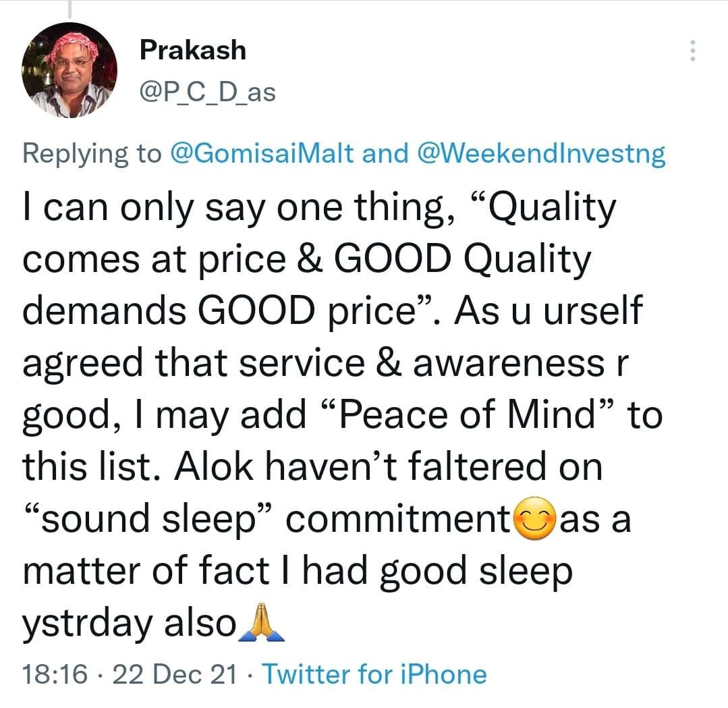Screen dimensions: 728x708
Task: Visit the @WeekendInvestng mention link
Action: pyautogui.click(x=541, y=154)
